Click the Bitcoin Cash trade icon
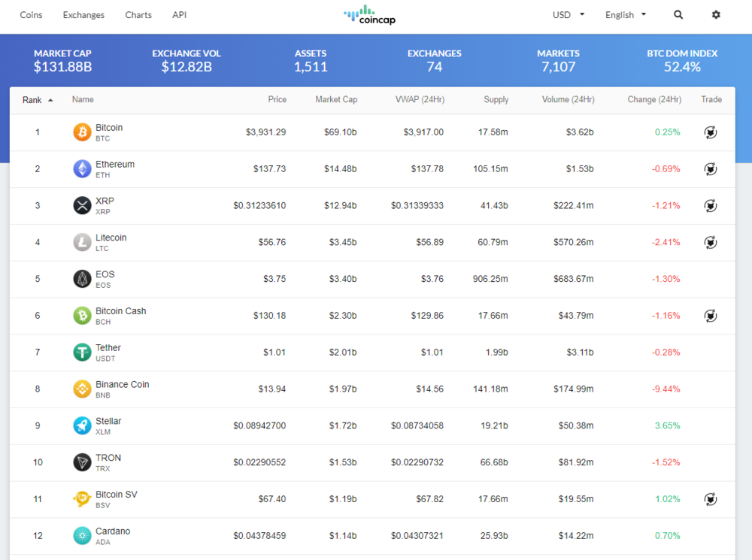Screen dimensions: 752x560 tap(711, 316)
